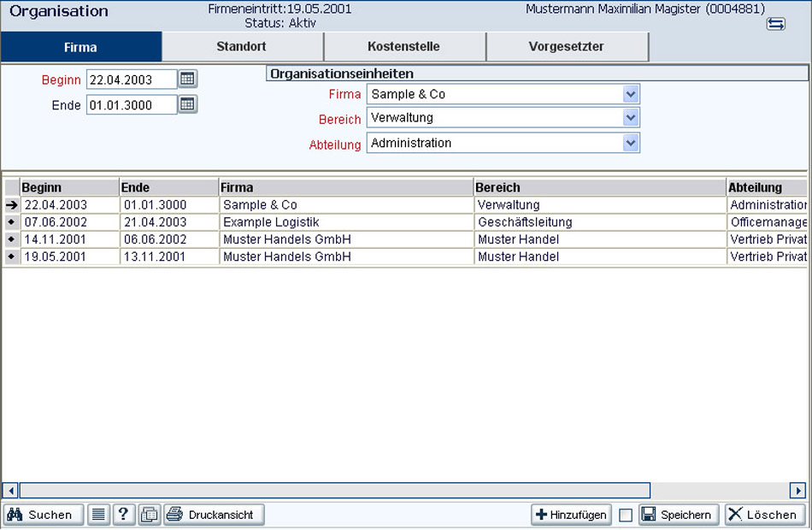Click the 19.05.2001 Beginn cell
This screenshot has width=812, height=530.
point(69,256)
